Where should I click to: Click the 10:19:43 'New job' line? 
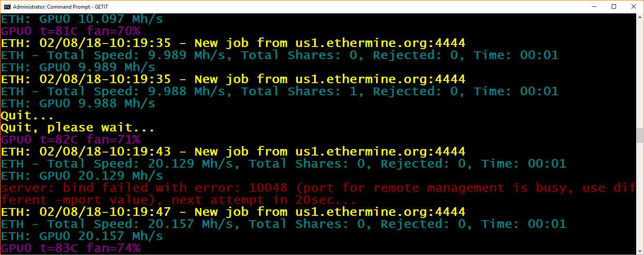[233, 152]
